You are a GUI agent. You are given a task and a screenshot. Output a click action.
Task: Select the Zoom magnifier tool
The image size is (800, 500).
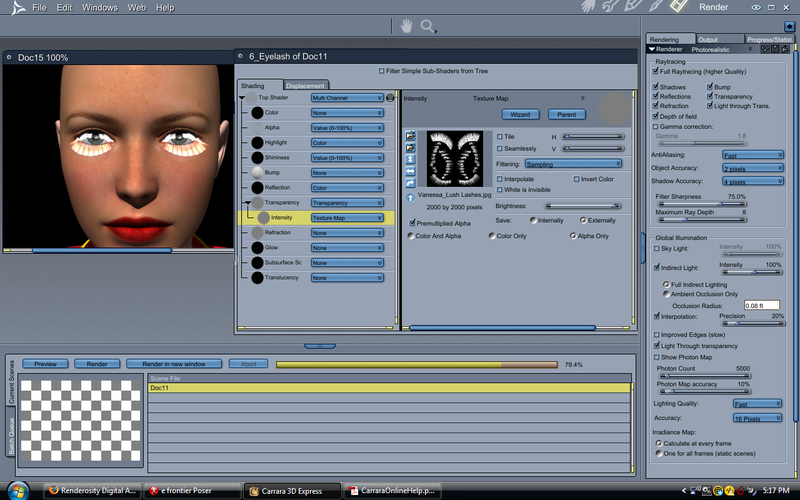coord(428,26)
